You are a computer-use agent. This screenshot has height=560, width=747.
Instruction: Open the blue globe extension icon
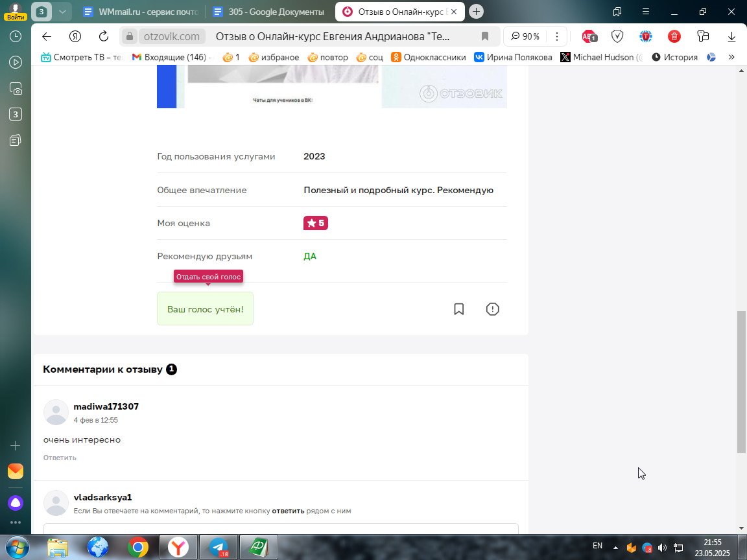(x=646, y=37)
